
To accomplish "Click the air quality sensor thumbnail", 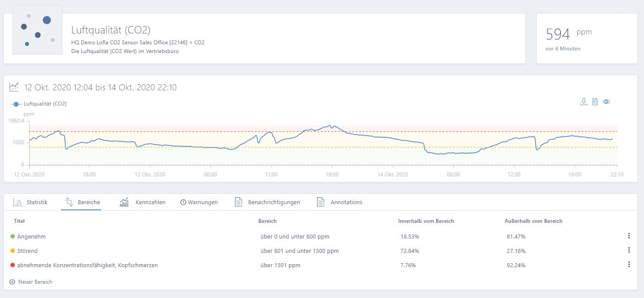I will click(37, 30).
